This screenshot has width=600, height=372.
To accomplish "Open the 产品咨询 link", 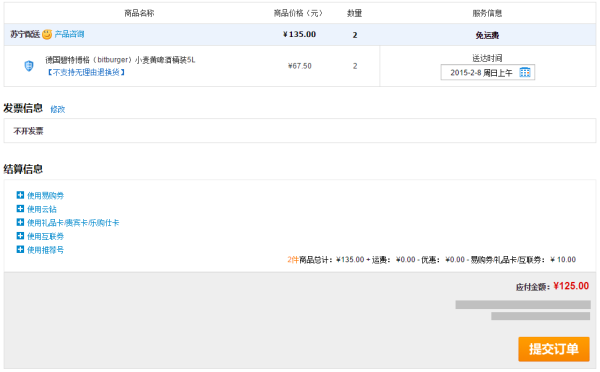I will pos(69,34).
